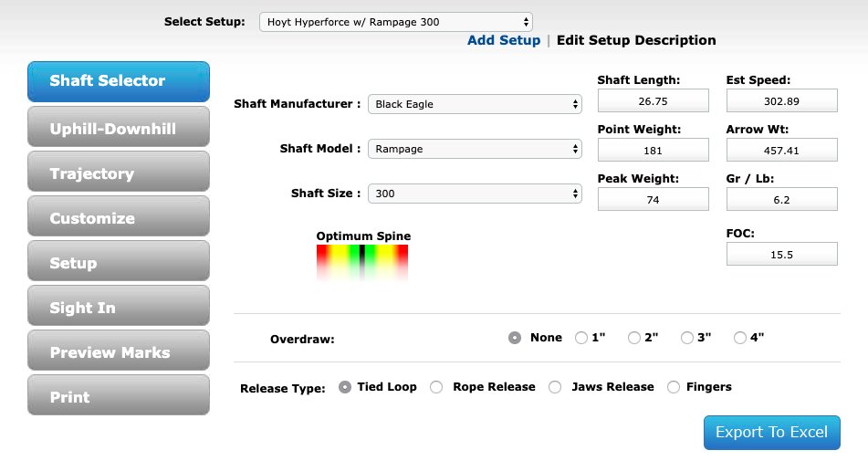Select the 2" overdraw option

pos(634,338)
